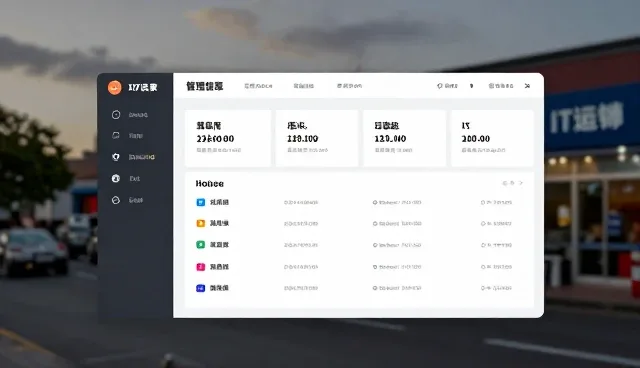Select the topmost hollow-circle sidebar menu icon
Screen dimensions: 640x368
point(116,115)
